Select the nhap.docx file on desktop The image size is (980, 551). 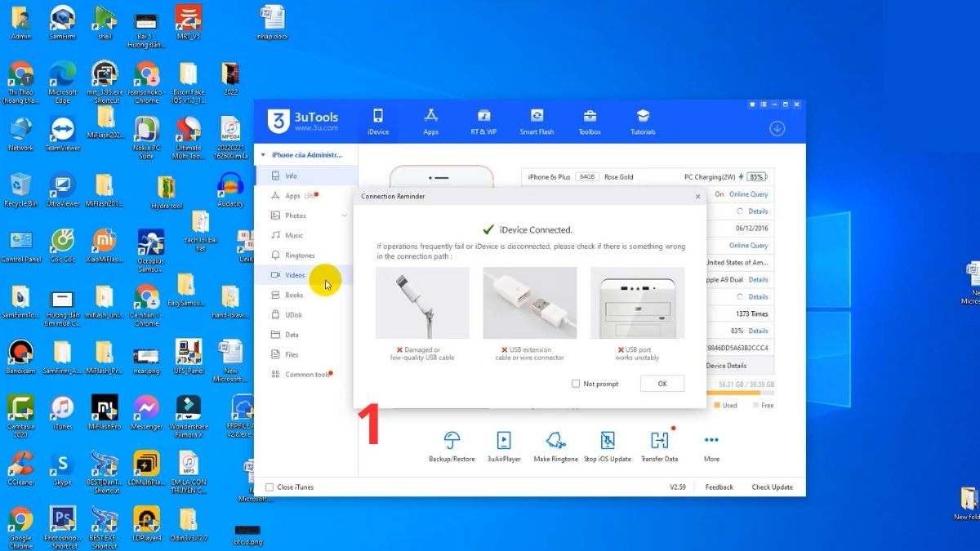(x=272, y=22)
